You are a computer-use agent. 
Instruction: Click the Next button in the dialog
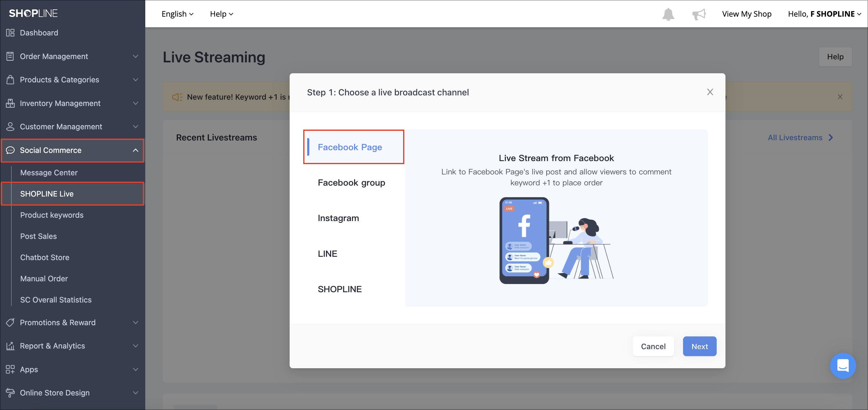click(x=699, y=346)
